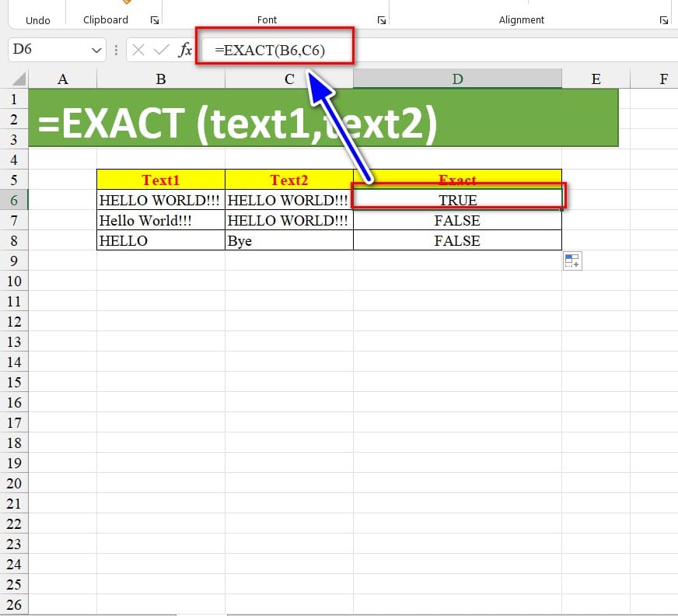Click the cell C8 containing Bye

288,240
